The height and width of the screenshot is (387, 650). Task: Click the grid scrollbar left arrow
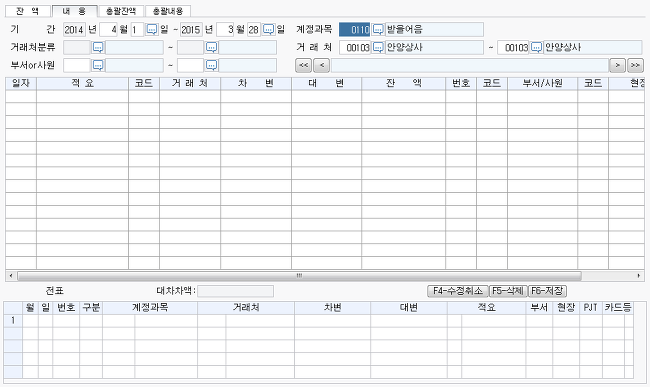(x=10, y=276)
